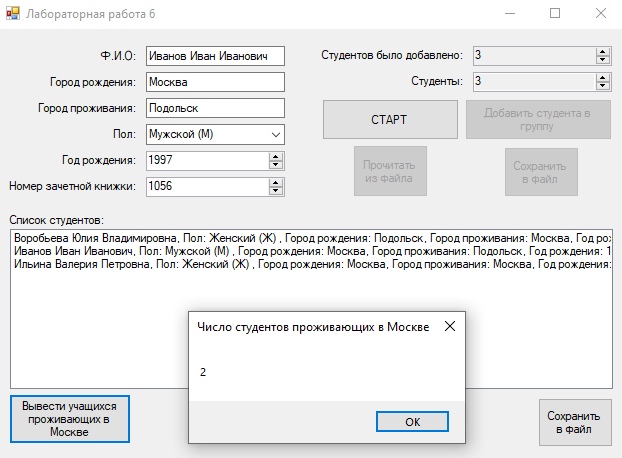
Task: Increase the Студенты count spinner
Action: (x=602, y=77)
